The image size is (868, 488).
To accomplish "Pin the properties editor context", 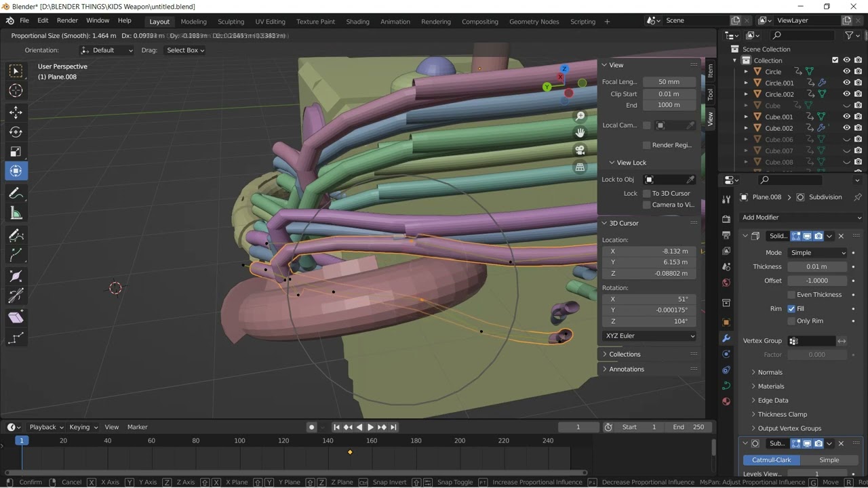I will [856, 197].
